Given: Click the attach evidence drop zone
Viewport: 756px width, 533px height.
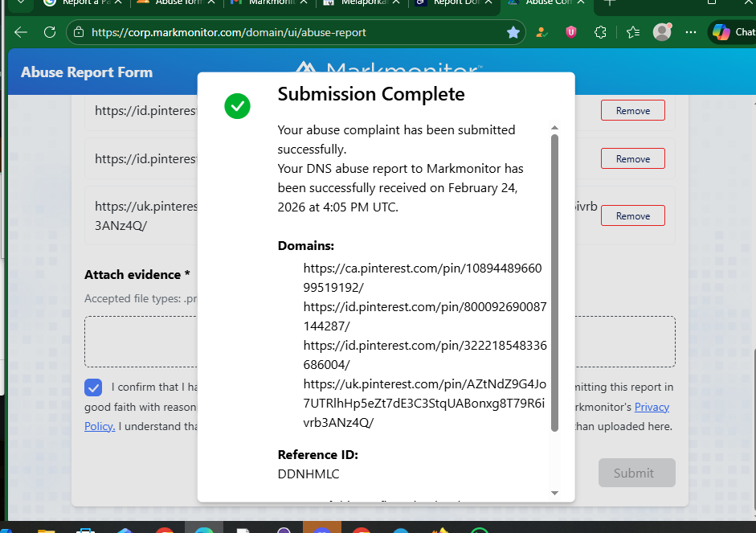Looking at the screenshot, I should [x=379, y=342].
